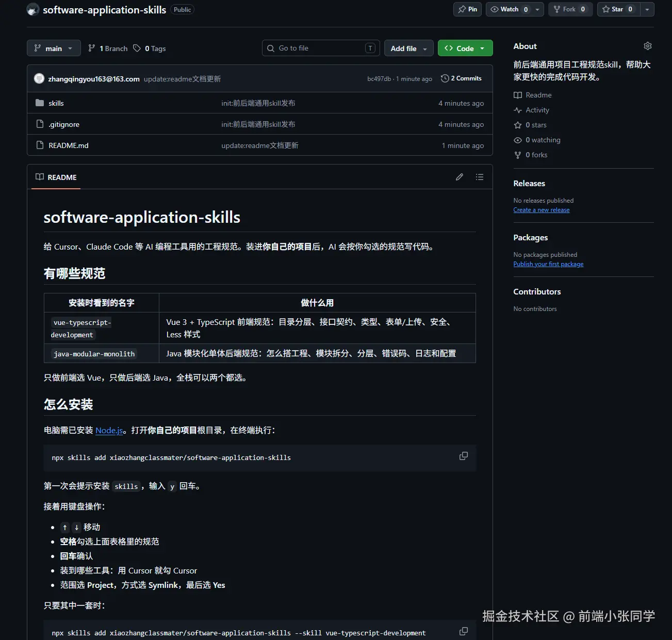Open the bc497db commit hash

[379, 79]
